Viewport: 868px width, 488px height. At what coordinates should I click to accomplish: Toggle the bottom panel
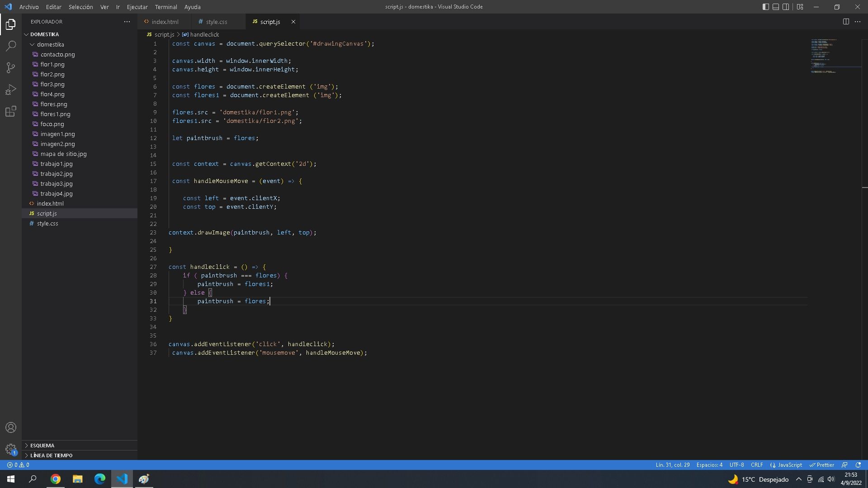click(776, 7)
